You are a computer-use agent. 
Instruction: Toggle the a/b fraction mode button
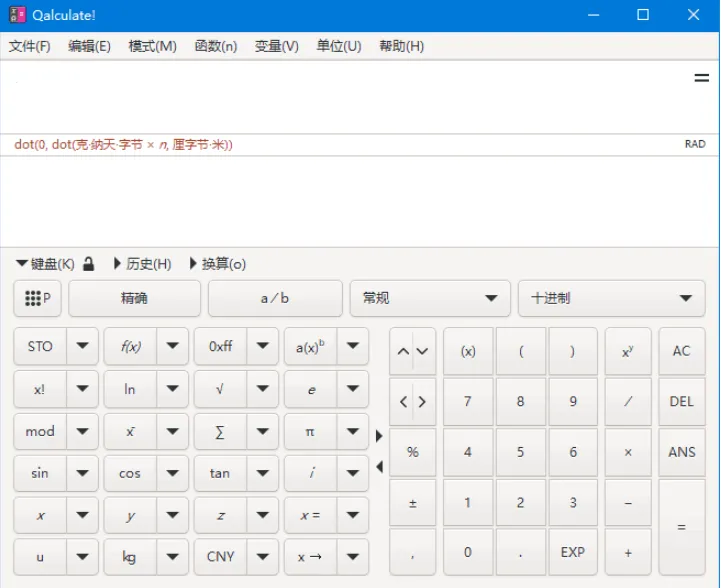coord(275,298)
